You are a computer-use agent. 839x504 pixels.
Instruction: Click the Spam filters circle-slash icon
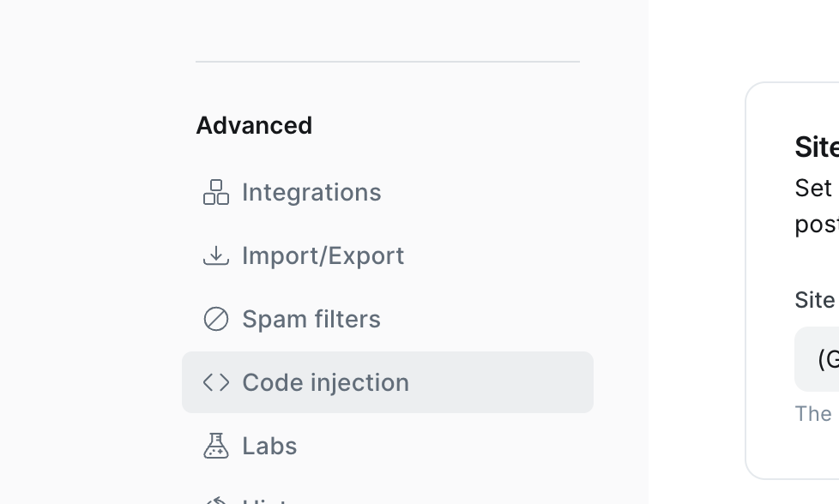click(216, 319)
